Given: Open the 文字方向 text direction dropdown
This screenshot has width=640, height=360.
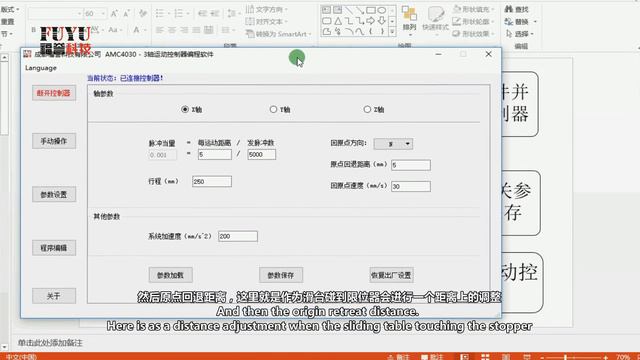Looking at the screenshot, I should (267, 9).
